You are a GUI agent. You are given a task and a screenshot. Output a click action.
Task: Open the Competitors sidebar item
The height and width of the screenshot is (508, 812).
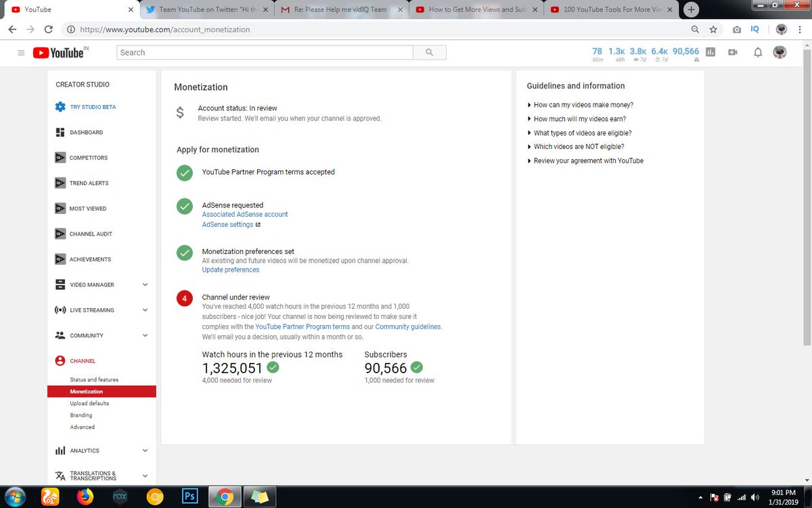pos(81,158)
